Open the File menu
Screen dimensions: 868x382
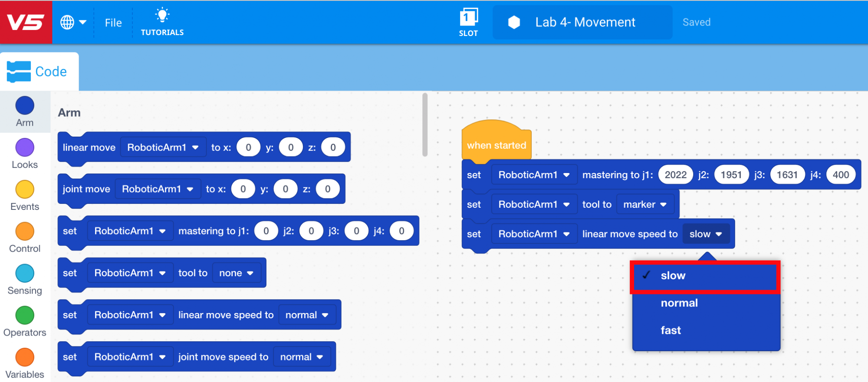(113, 23)
